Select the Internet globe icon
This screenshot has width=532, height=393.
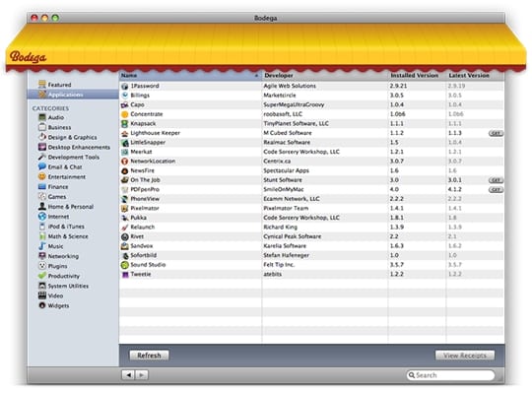point(42,217)
